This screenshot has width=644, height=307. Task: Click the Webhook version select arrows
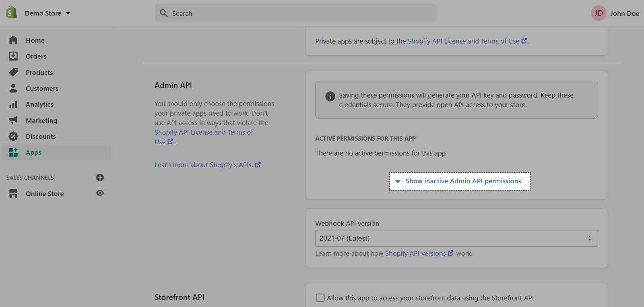pyautogui.click(x=589, y=238)
